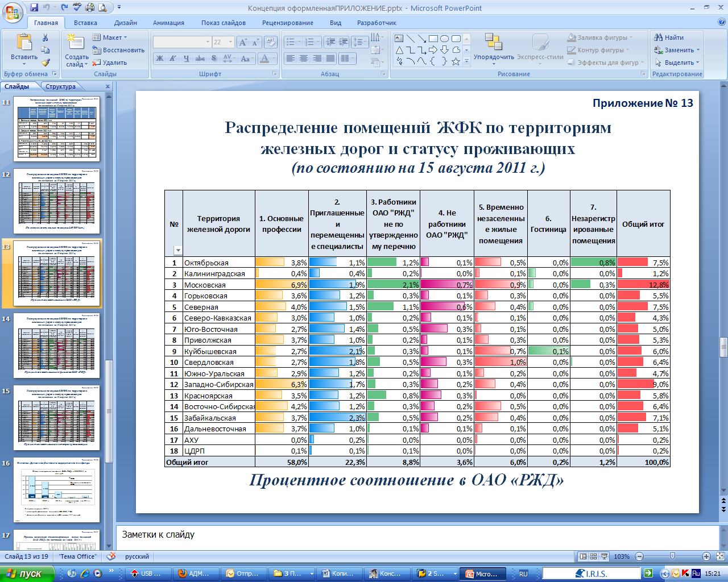728x582 pixels.
Task: Decrease the list indent level
Action: point(329,42)
